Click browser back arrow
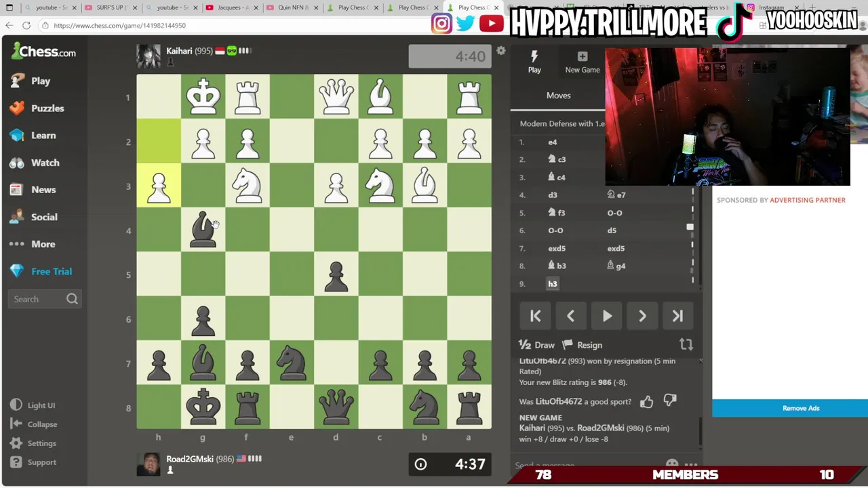The height and width of the screenshot is (488, 868). pos(9,25)
